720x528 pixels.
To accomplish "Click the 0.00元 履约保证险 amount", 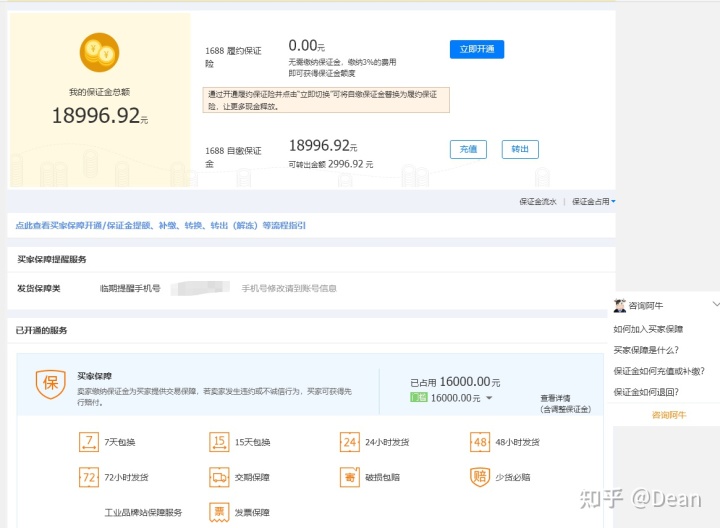I will 306,45.
